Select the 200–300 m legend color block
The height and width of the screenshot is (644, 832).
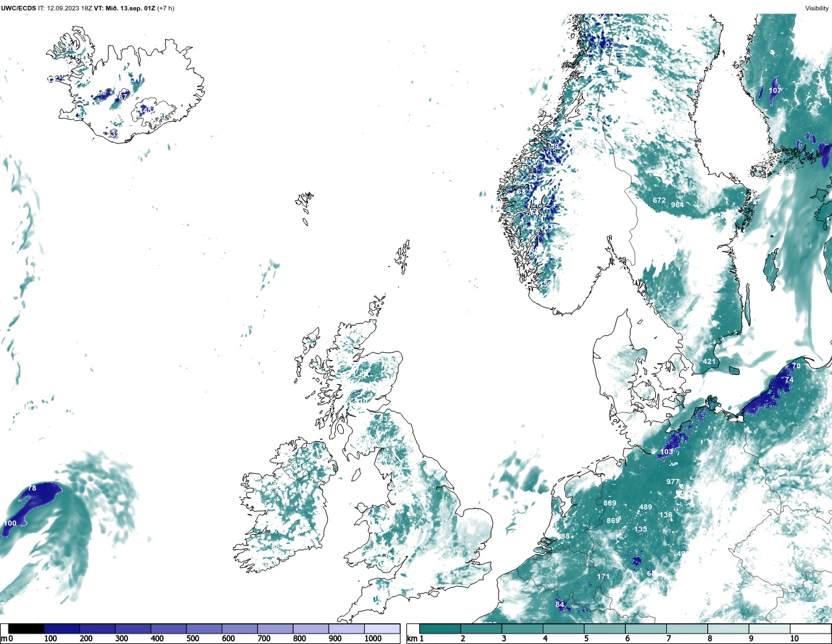click(x=97, y=628)
